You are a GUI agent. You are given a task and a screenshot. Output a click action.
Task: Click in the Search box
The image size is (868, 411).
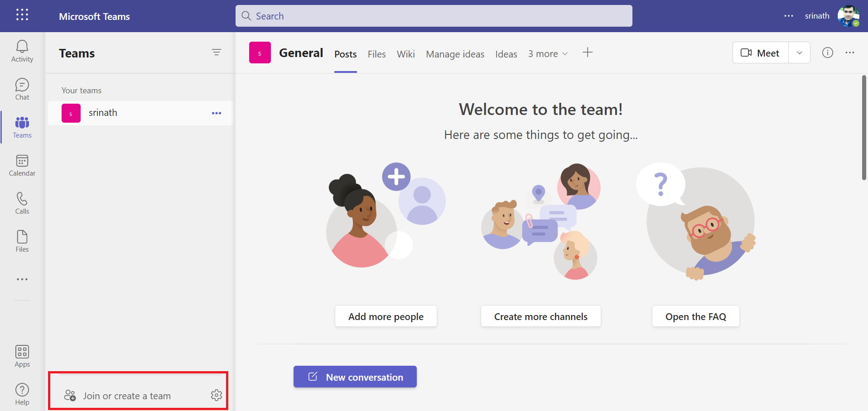(x=434, y=16)
